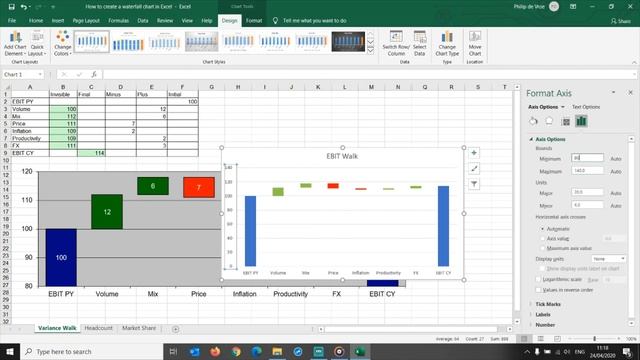This screenshot has height=360, width=640.
Task: Collapse the Axis Options section
Action: click(531, 139)
